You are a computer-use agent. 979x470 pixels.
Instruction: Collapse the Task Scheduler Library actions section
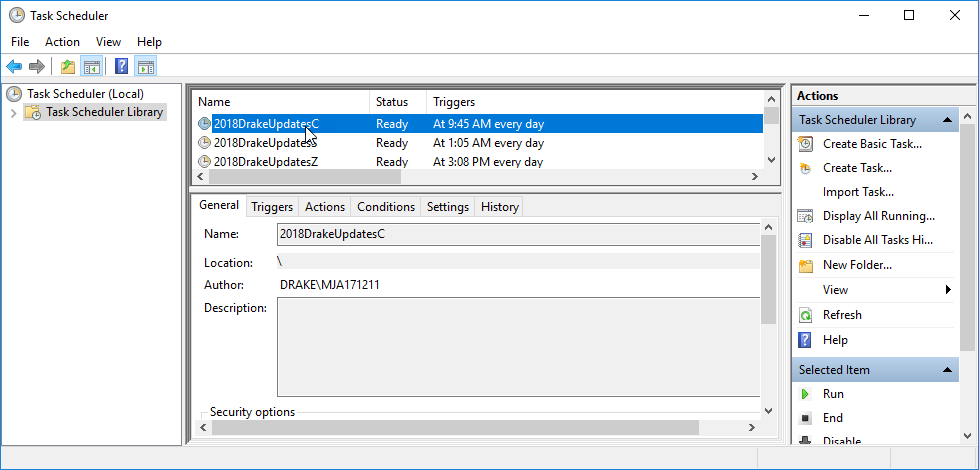pos(950,120)
